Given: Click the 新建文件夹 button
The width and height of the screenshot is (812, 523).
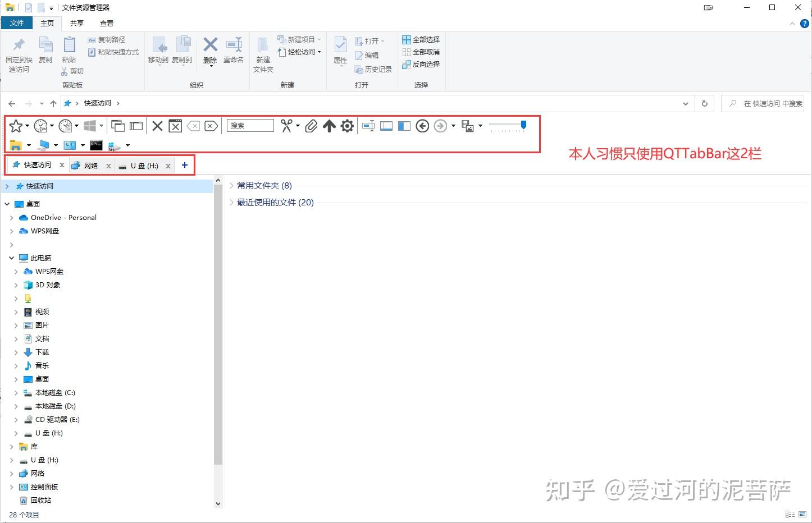Looking at the screenshot, I should coord(262,54).
